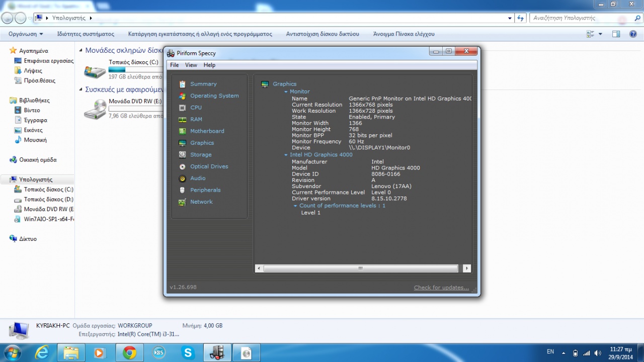The width and height of the screenshot is (644, 362).
Task: Collapse the Monitor tree node in Speccy
Action: pyautogui.click(x=286, y=92)
